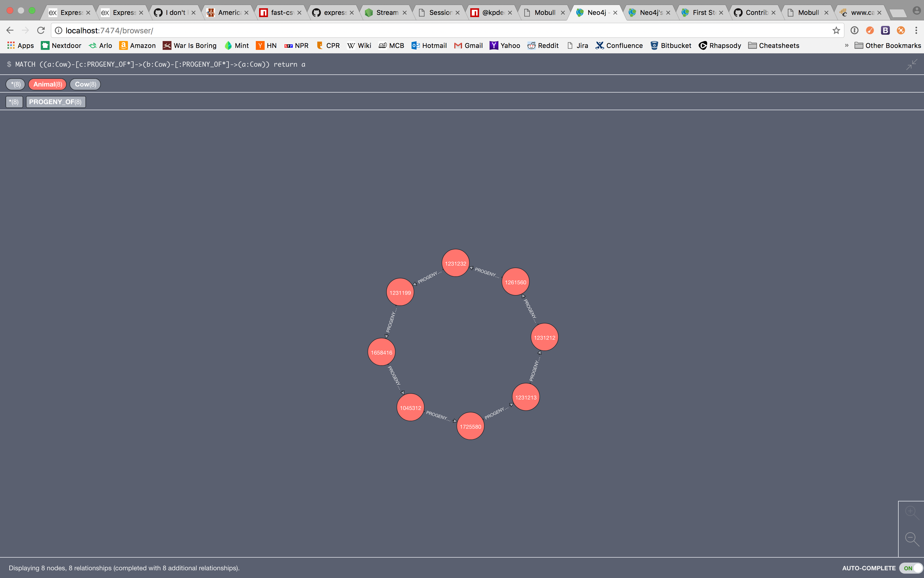Click graph node 1231232
The width and height of the screenshot is (924, 578).
tap(455, 263)
